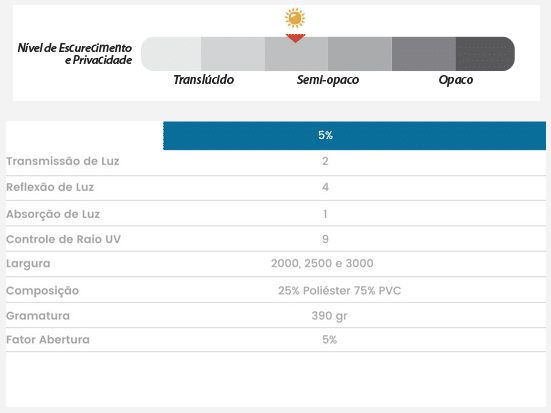Screen dimensions: 551x413
Task: Click the Fator Abertura row label
Action: 48,340
